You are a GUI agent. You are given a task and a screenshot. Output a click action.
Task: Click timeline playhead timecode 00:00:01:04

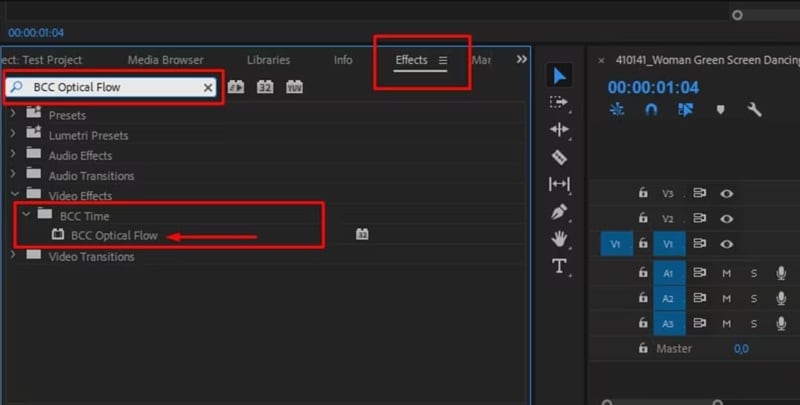[653, 87]
